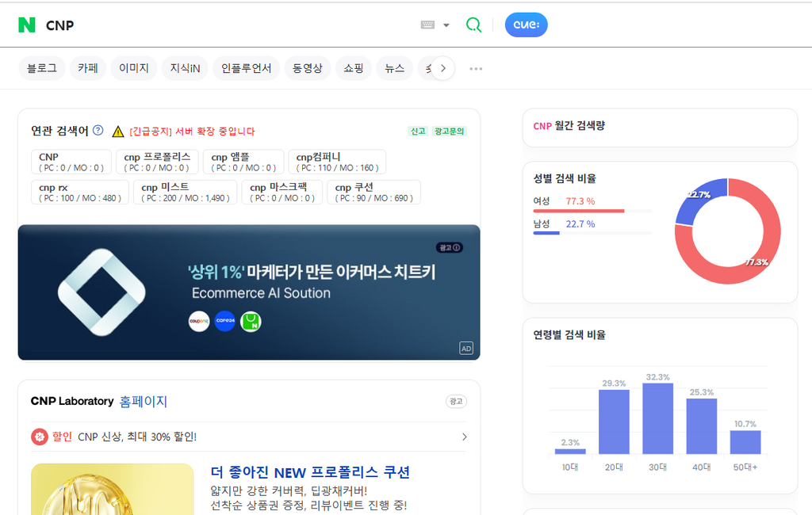The height and width of the screenshot is (515, 812).
Task: Click the 얇지만 강한 커버력 description line
Action: pyautogui.click(x=289, y=490)
